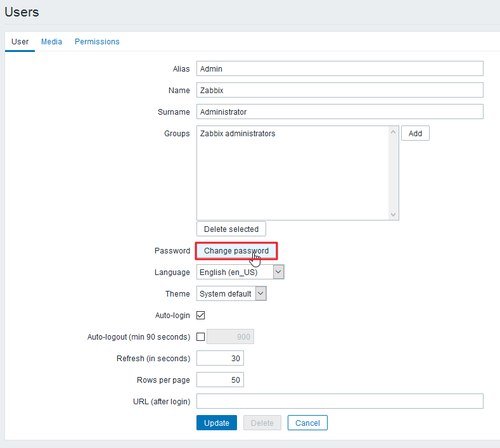Disable the Auto-login checkbox
The height and width of the screenshot is (448, 500).
pyautogui.click(x=201, y=315)
